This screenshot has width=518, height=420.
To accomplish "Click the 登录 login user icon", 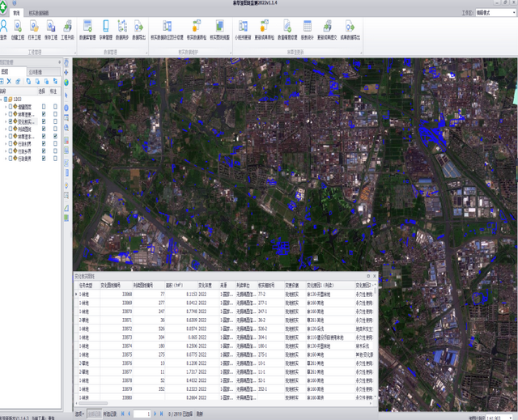I will click(x=3, y=26).
